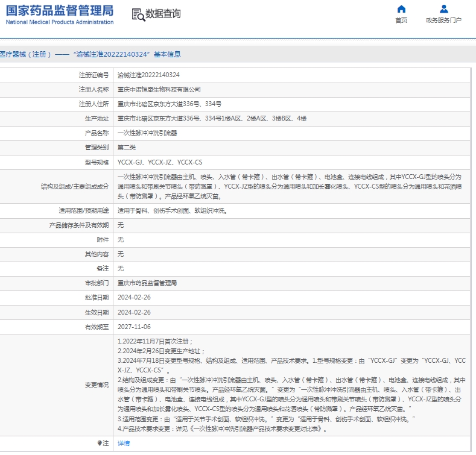Click the bullet icon beside 注

[x=100, y=443]
